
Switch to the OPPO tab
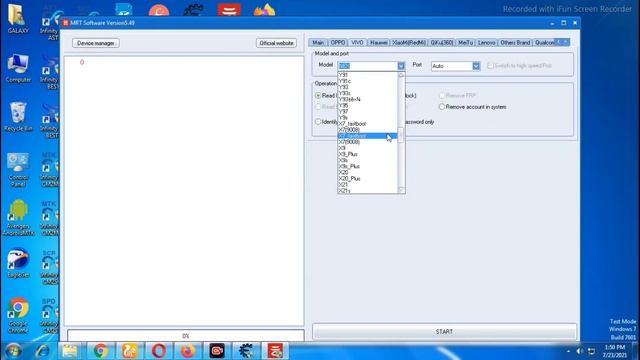coord(338,42)
